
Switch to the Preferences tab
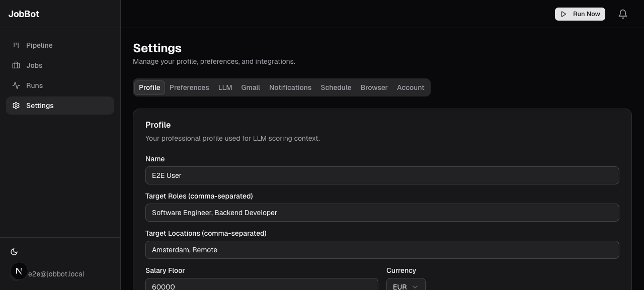point(189,87)
